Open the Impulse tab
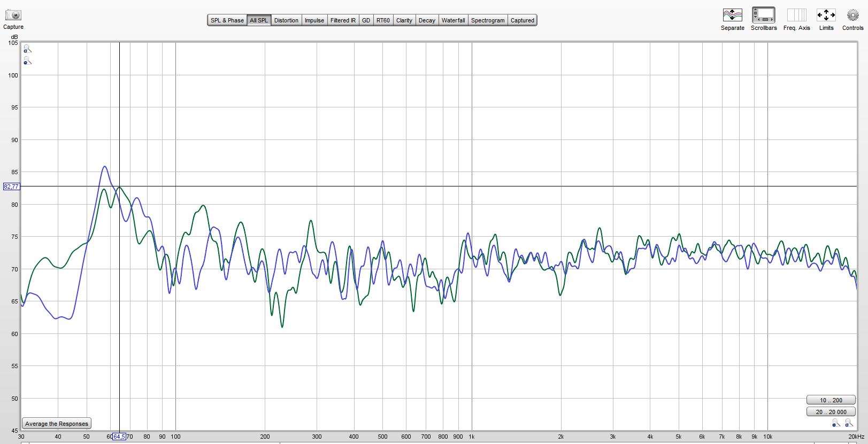The image size is (868, 444). (314, 20)
